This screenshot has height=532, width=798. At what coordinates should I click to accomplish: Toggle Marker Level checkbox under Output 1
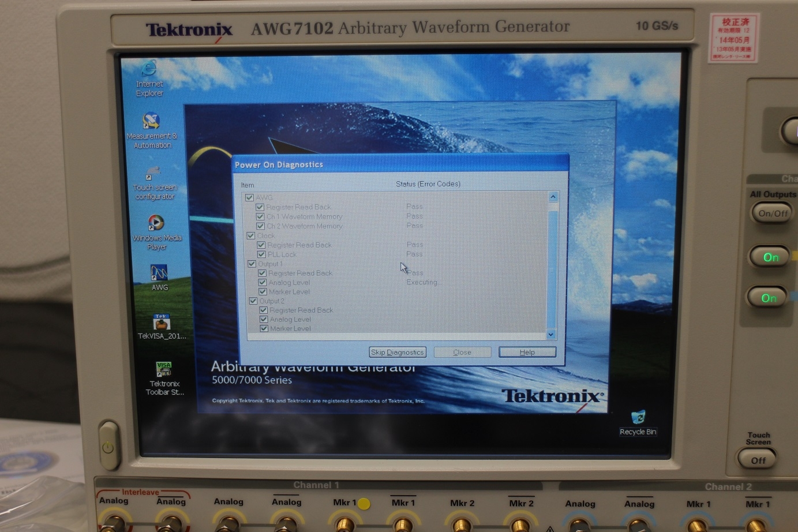[263, 291]
